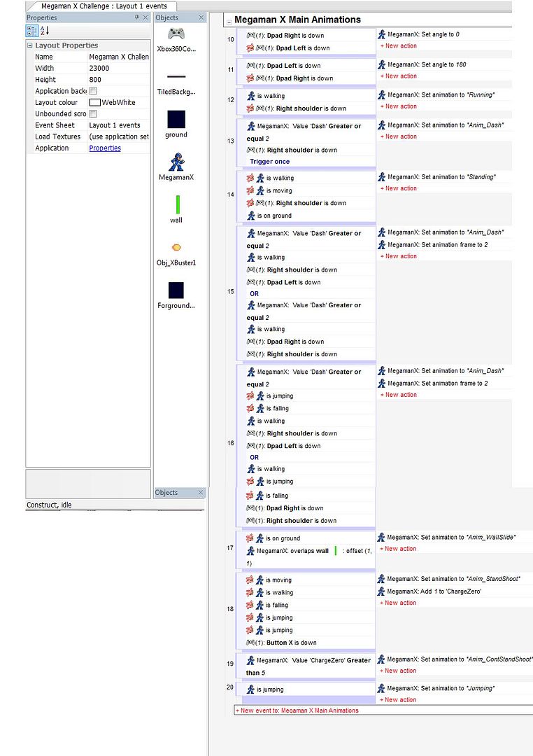Click MegamanX icon in Set animation to Jumping
533x756 pixels.
381,689
